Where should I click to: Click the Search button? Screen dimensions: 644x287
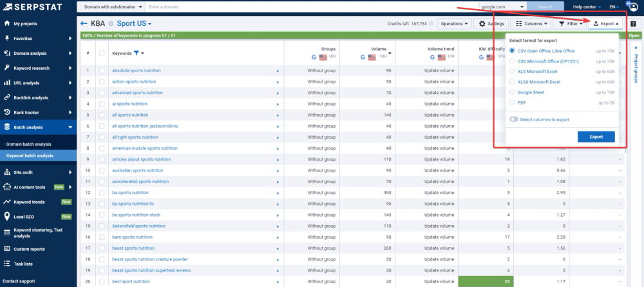tap(545, 7)
